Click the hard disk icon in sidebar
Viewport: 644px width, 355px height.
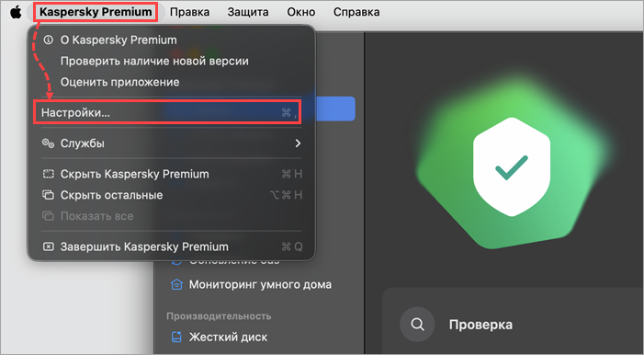[x=176, y=337]
